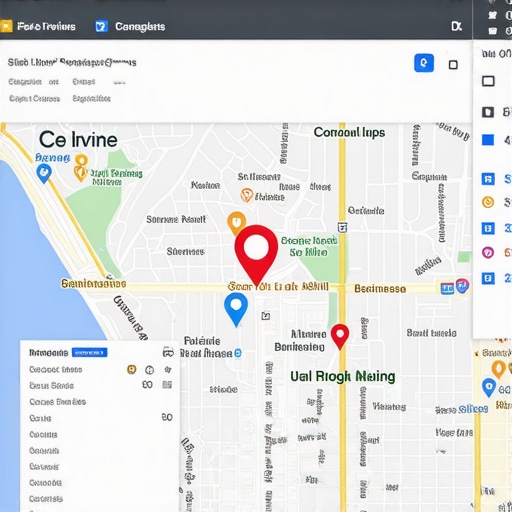Click the Miniare Bonitesiea label beside the small red pin
The height and width of the screenshot is (512, 512).
point(300,341)
